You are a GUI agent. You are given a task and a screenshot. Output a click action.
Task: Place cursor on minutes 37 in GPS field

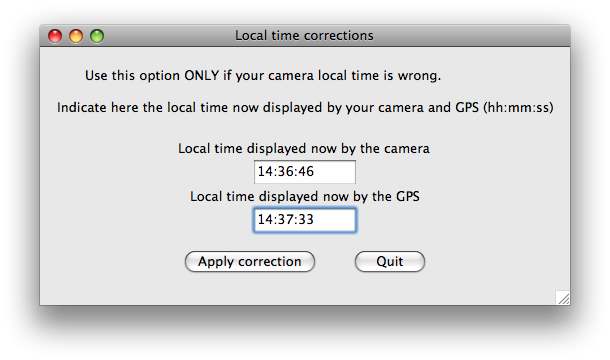coord(286,220)
